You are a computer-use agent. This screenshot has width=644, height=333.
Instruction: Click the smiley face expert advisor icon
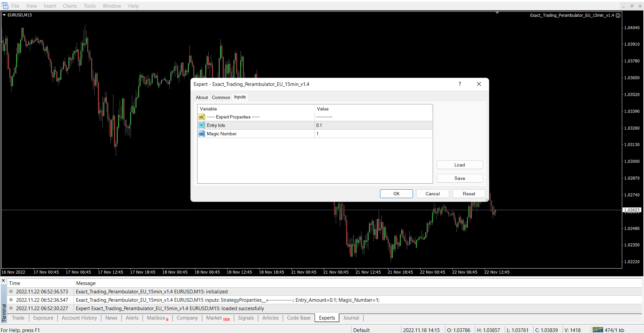pos(618,15)
